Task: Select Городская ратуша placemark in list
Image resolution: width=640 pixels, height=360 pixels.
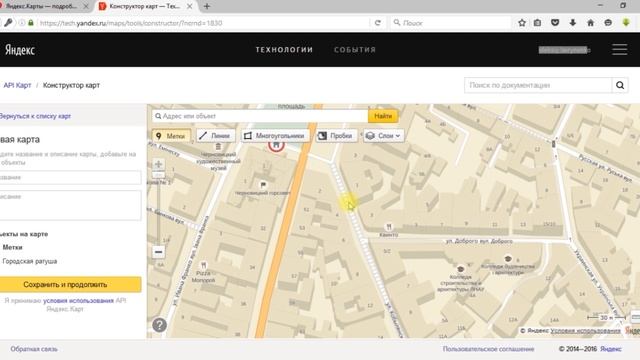Action: pos(30,261)
